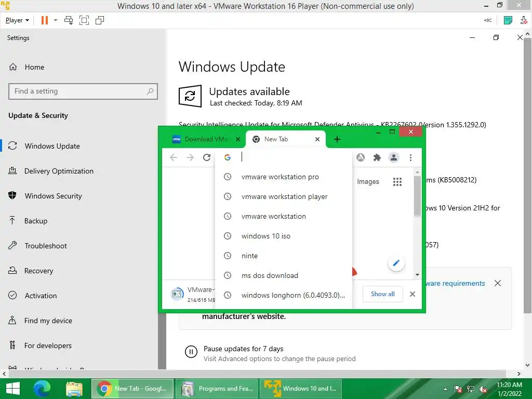Image resolution: width=532 pixels, height=399 pixels.
Task: Show all downloads in Chrome
Action: pos(383,294)
